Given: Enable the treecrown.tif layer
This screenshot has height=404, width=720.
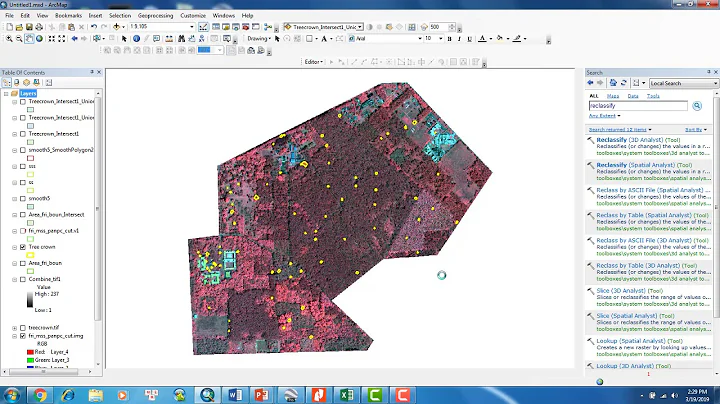Looking at the screenshot, I should 23,328.
